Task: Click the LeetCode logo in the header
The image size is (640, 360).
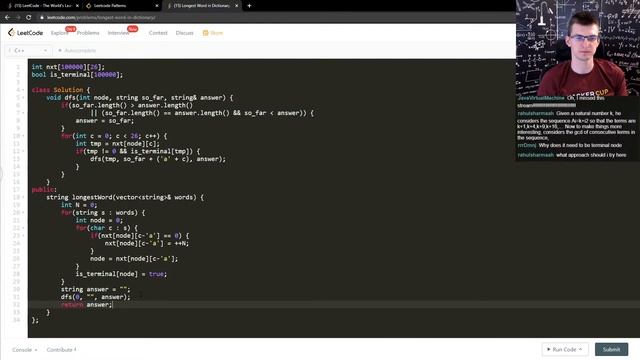Action: (25, 33)
